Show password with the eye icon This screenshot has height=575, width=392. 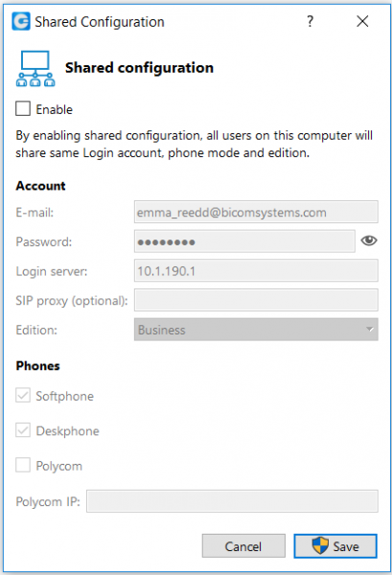click(369, 241)
